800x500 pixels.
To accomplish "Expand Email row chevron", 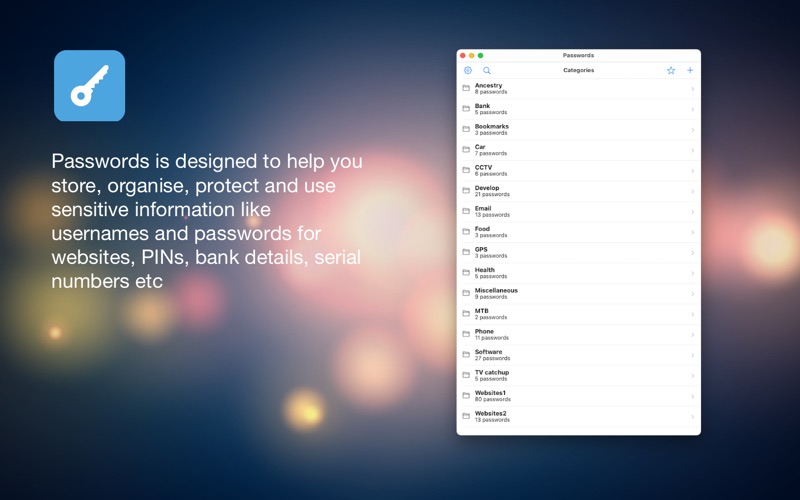I will (692, 212).
